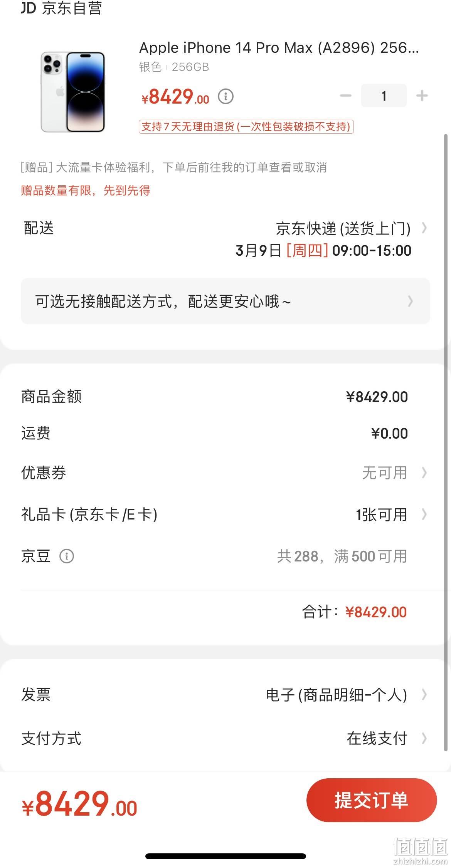Expand the 无接触配送 delivery option banner
Screen dimensions: 451x868
(225, 301)
